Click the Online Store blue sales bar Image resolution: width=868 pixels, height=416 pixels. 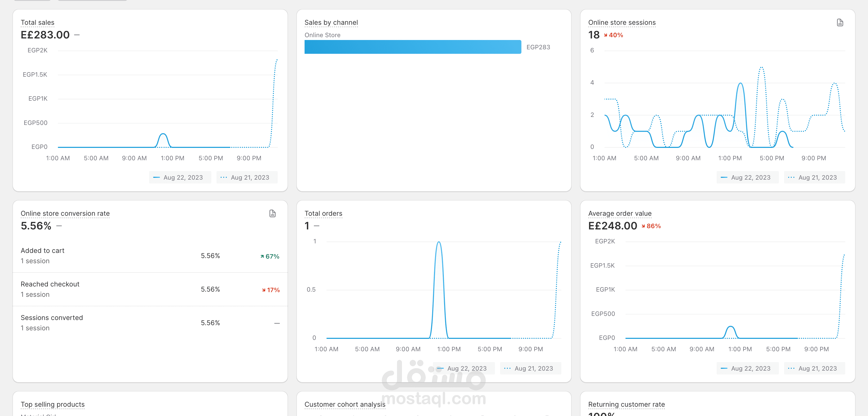413,47
